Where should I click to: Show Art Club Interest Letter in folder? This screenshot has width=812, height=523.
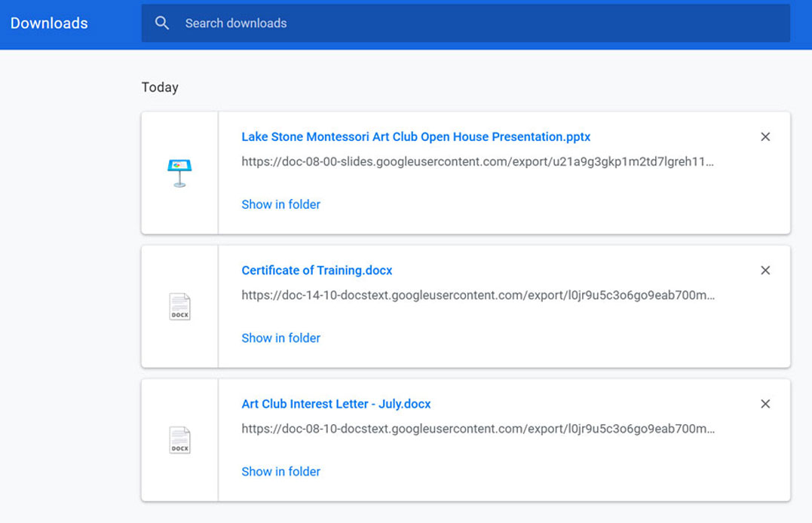click(280, 471)
